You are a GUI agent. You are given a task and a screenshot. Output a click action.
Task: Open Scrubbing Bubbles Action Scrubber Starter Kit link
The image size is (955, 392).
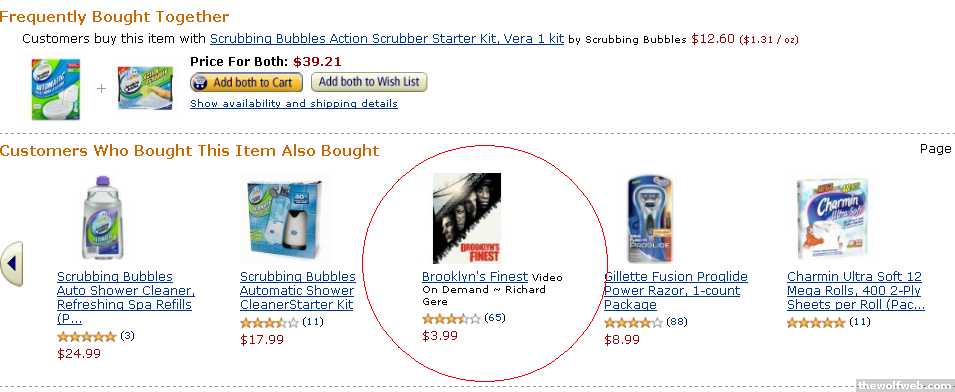tap(387, 38)
